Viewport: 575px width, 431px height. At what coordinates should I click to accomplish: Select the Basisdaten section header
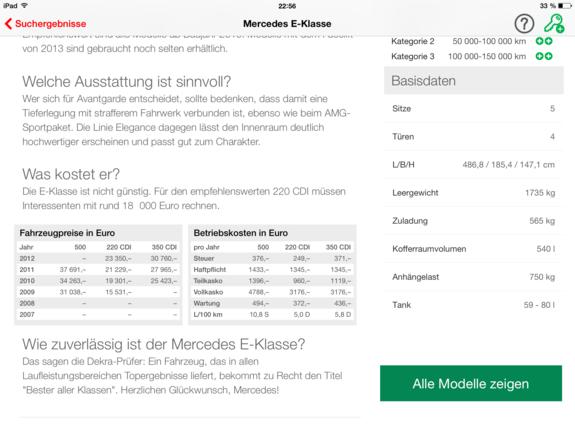coord(473,81)
